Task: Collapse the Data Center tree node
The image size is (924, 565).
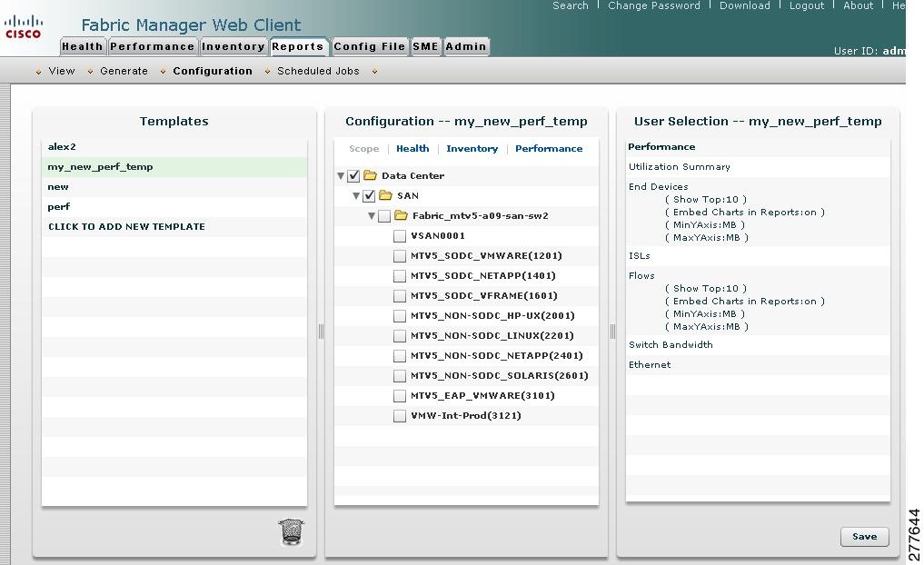Action: coord(341,175)
